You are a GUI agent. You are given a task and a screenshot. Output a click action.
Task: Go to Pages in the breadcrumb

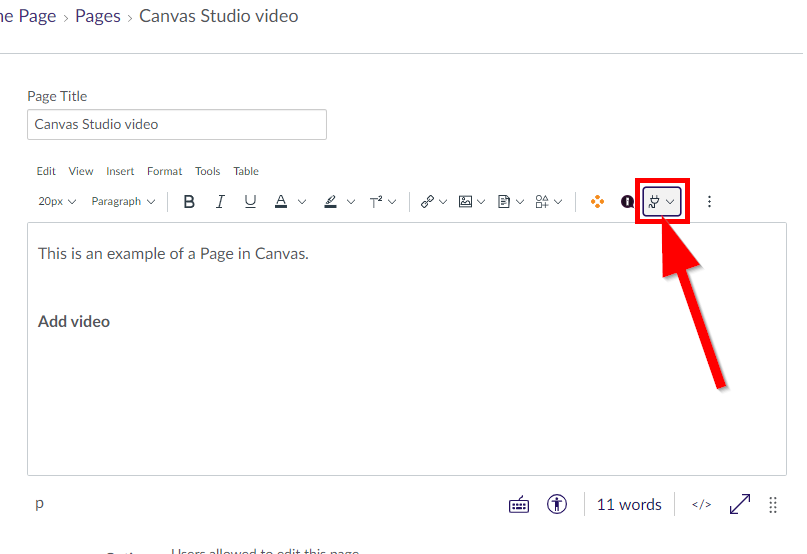(x=98, y=16)
